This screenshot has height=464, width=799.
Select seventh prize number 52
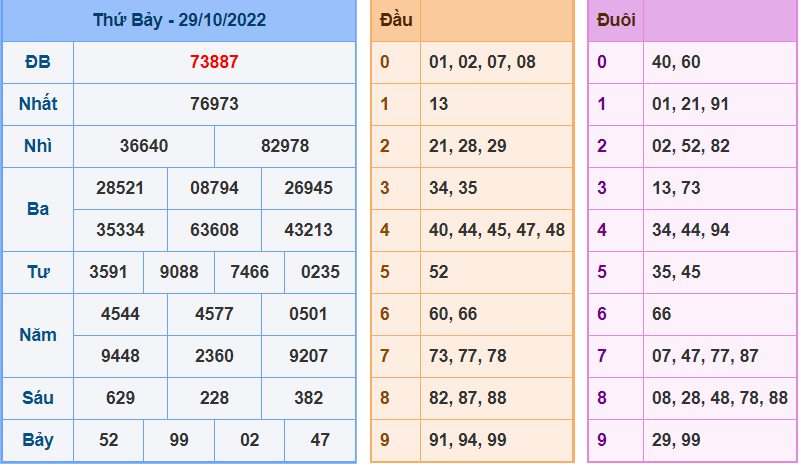tap(108, 440)
